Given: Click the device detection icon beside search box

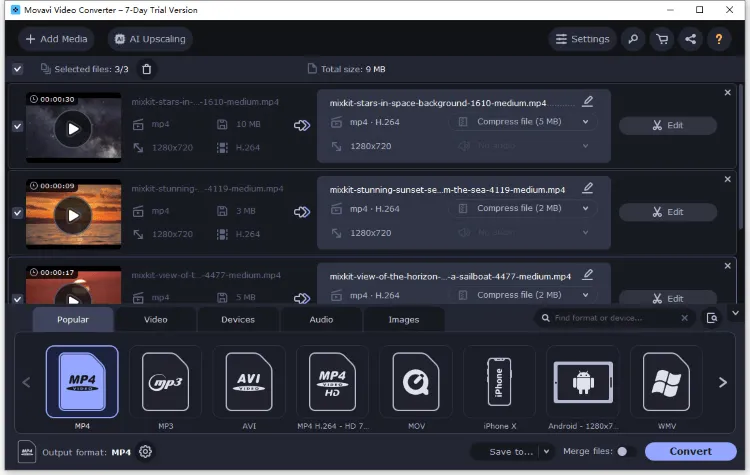Looking at the screenshot, I should pos(712,318).
